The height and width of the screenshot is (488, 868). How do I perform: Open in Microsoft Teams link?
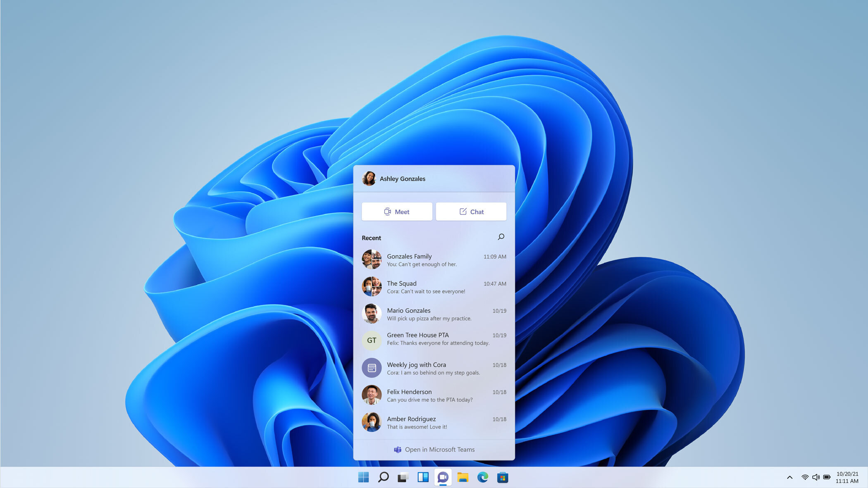click(434, 449)
